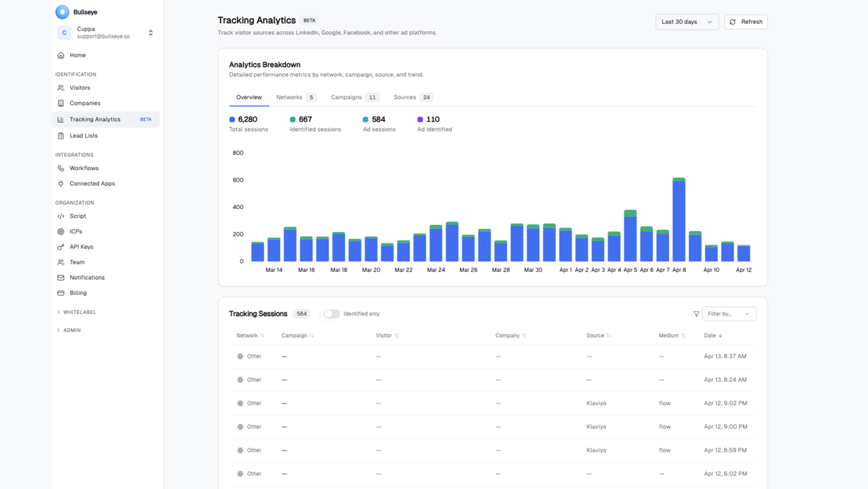The image size is (868, 489).
Task: Open Workflows via its integrations icon
Action: tap(61, 168)
